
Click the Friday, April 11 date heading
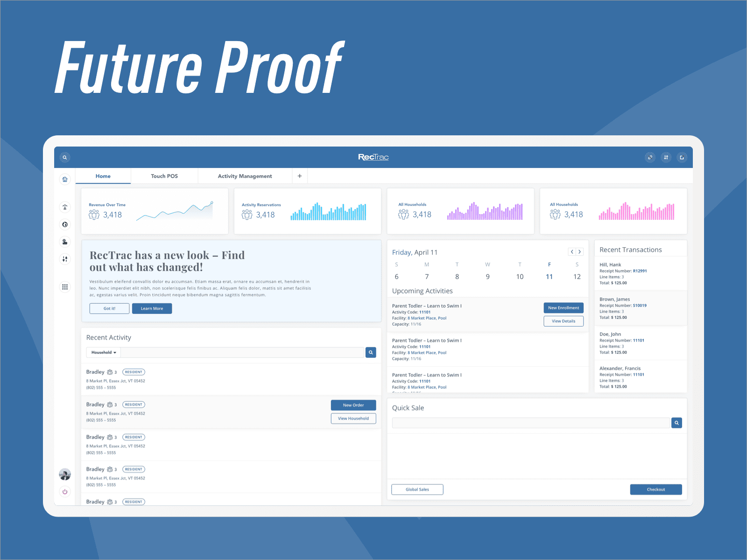[415, 252]
